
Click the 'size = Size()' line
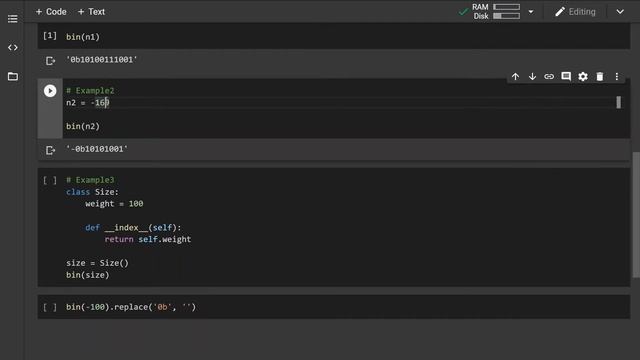coord(97,263)
